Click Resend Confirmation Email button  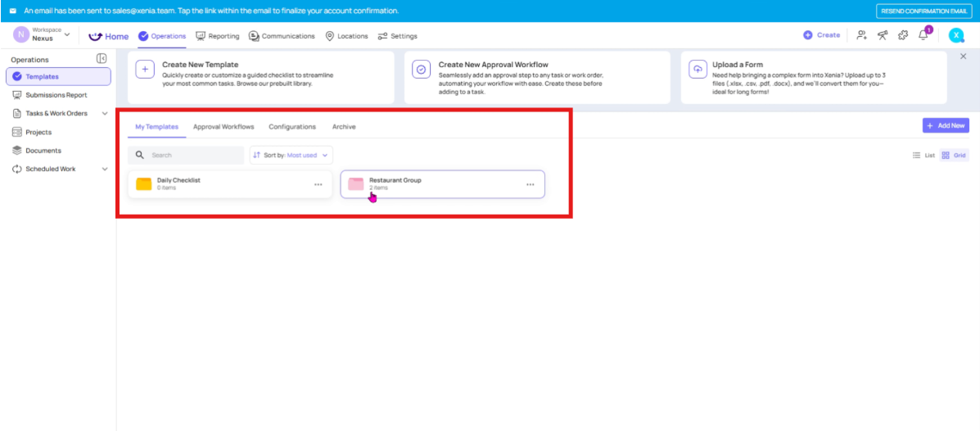(x=924, y=11)
